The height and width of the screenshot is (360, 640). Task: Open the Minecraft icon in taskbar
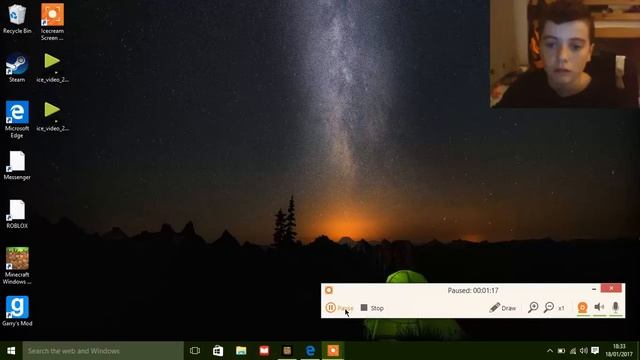point(287,351)
